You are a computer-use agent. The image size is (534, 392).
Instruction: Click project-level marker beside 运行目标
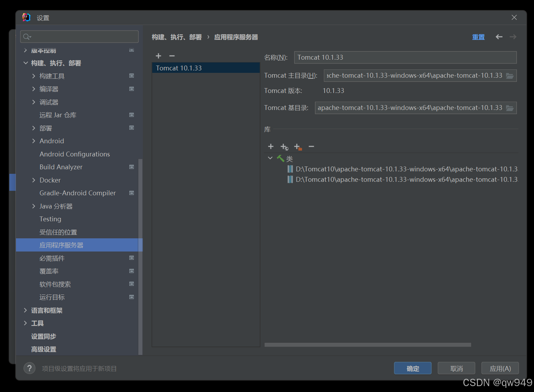coord(132,297)
